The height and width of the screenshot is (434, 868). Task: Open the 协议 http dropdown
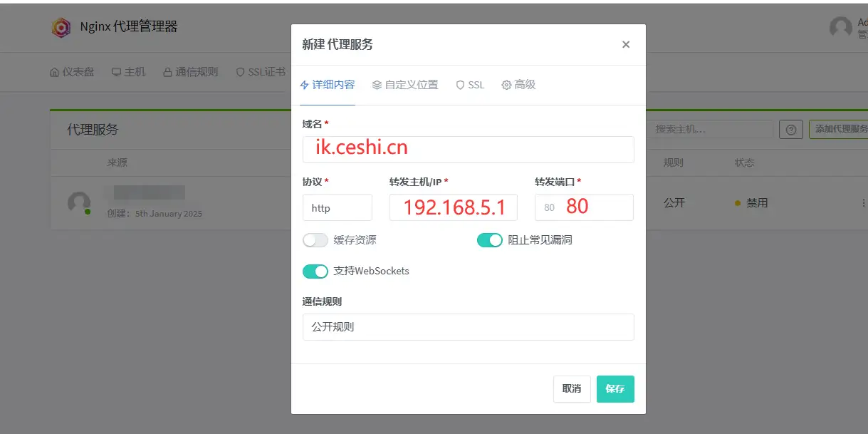pyautogui.click(x=338, y=207)
